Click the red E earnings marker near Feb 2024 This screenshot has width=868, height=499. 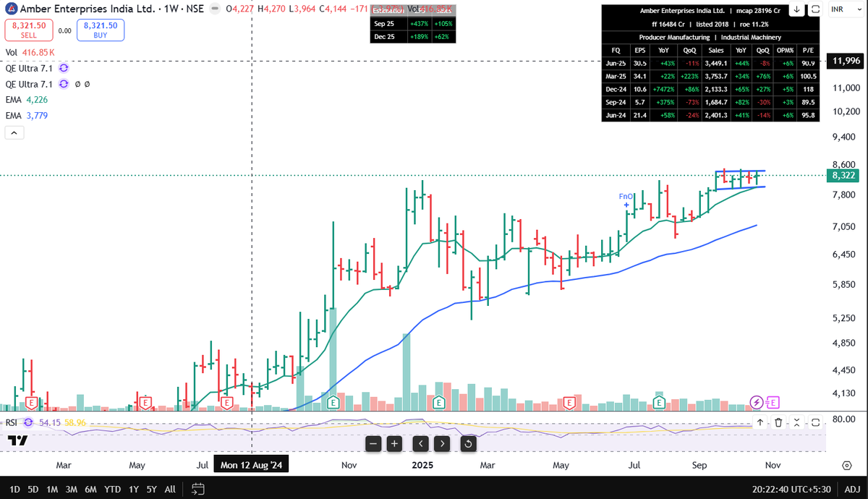click(31, 402)
